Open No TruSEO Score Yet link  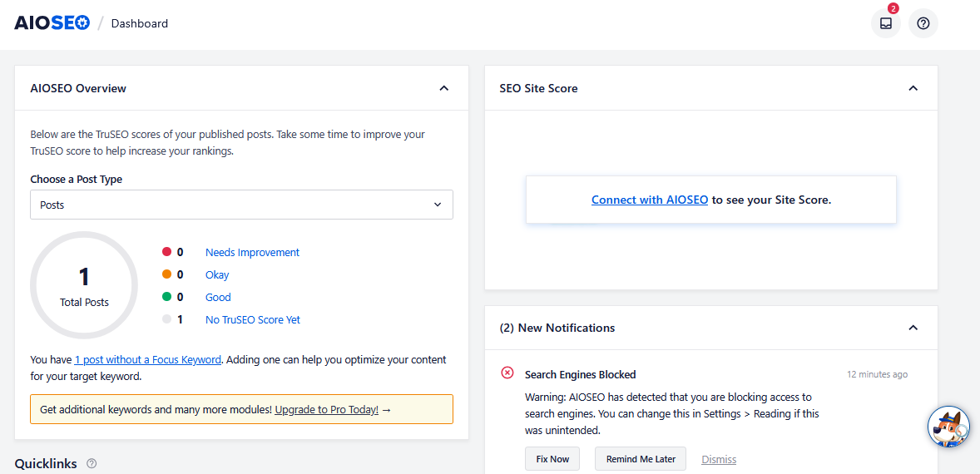click(252, 319)
